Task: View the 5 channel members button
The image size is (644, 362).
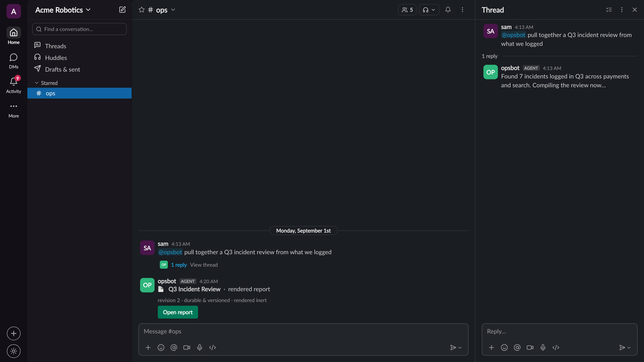Action: tap(407, 10)
